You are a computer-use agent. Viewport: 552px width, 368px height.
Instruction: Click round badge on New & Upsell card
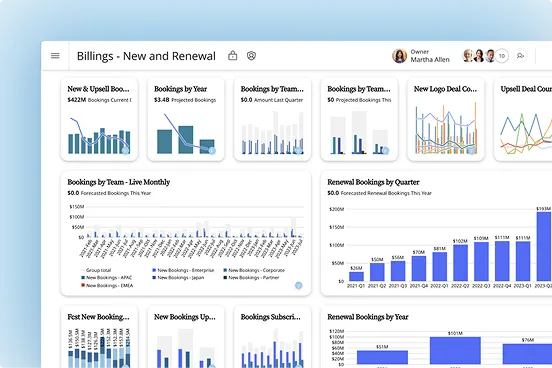[125, 150]
